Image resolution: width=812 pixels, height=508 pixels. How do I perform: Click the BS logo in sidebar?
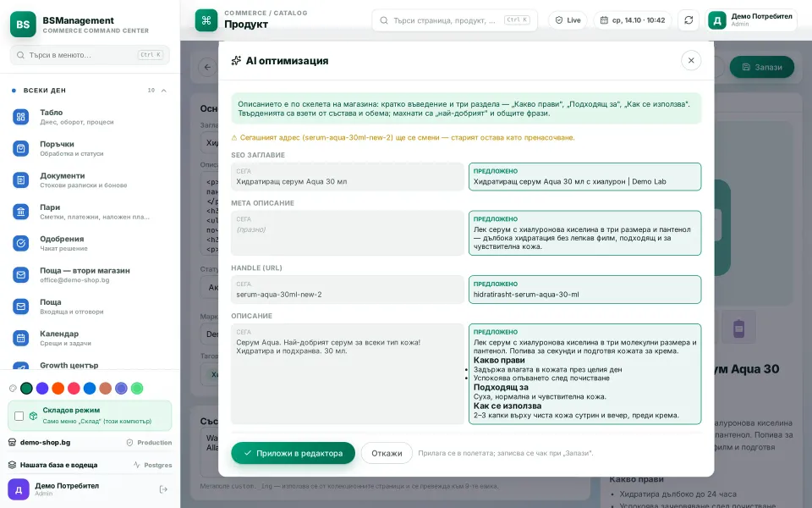(x=23, y=25)
